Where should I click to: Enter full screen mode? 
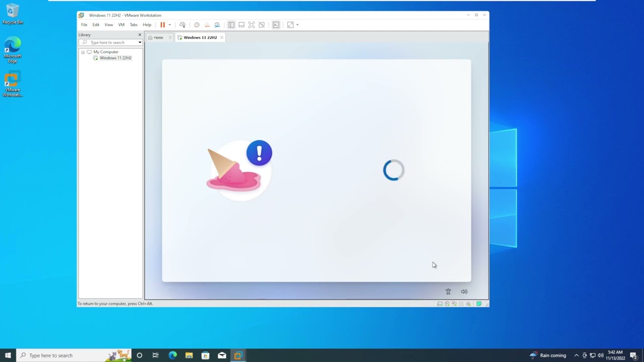pos(252,25)
